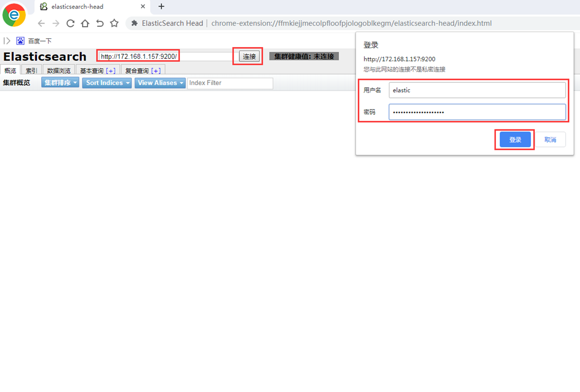The image size is (580, 392).
Task: Click the Elasticsearch header title
Action: point(45,56)
